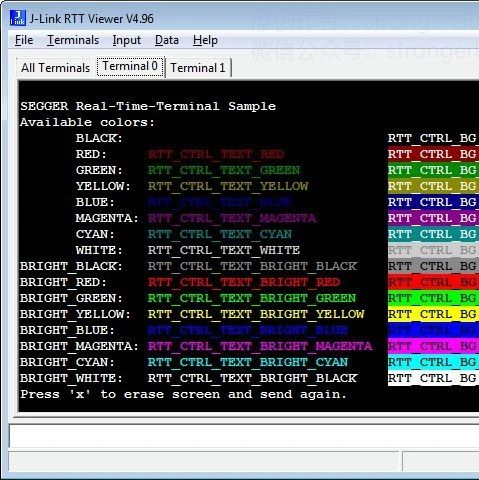Switch to the Terminal 1 tab
Viewport: 479px width, 480px height.
coord(198,68)
